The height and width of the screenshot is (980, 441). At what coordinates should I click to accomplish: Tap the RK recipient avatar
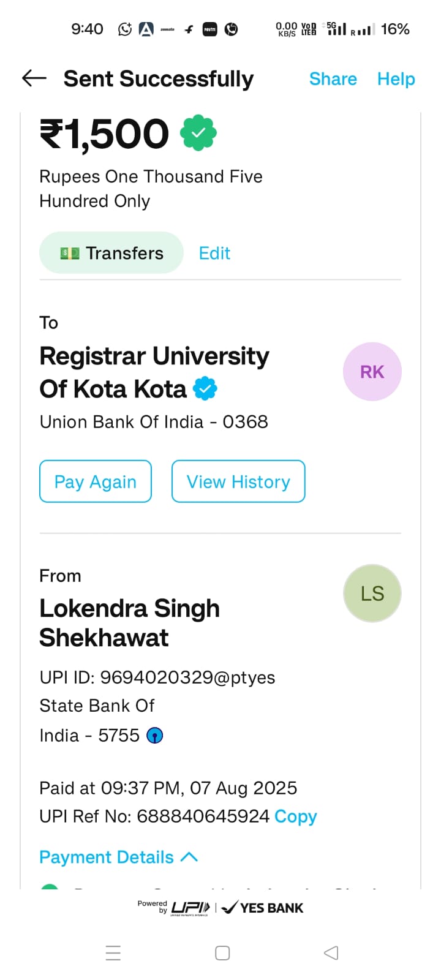372,372
